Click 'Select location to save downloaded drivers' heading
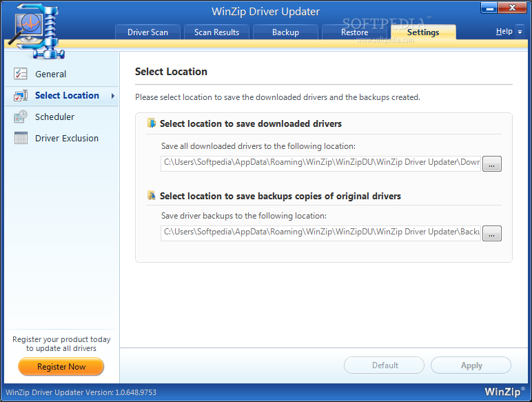The width and height of the screenshot is (532, 402). coord(250,123)
